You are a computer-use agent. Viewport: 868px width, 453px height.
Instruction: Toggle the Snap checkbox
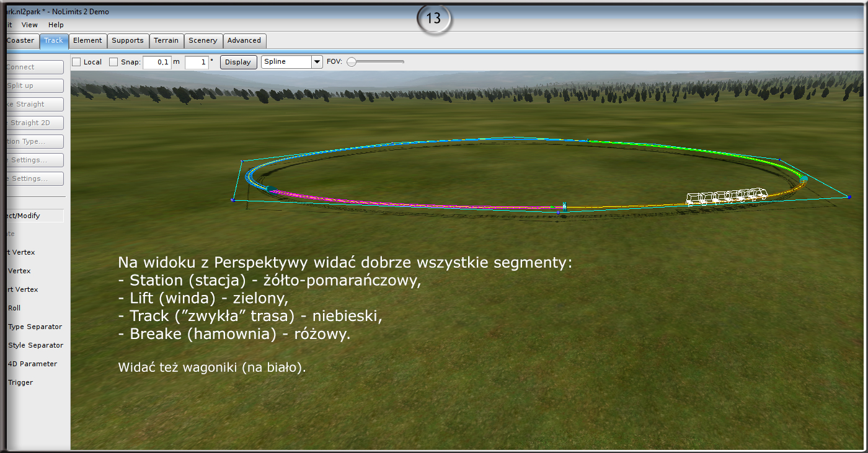click(x=113, y=62)
